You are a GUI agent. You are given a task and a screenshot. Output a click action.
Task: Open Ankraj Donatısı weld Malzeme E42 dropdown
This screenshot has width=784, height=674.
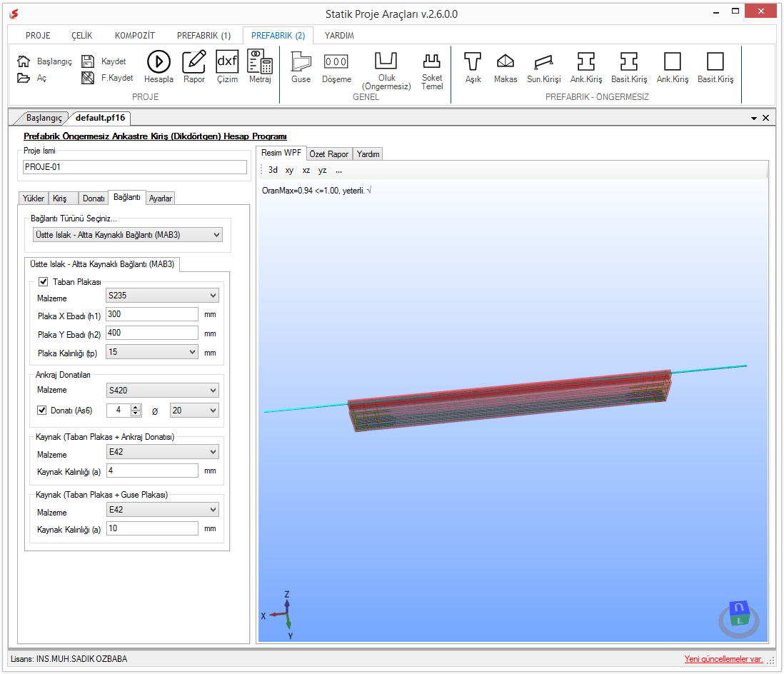click(x=163, y=452)
